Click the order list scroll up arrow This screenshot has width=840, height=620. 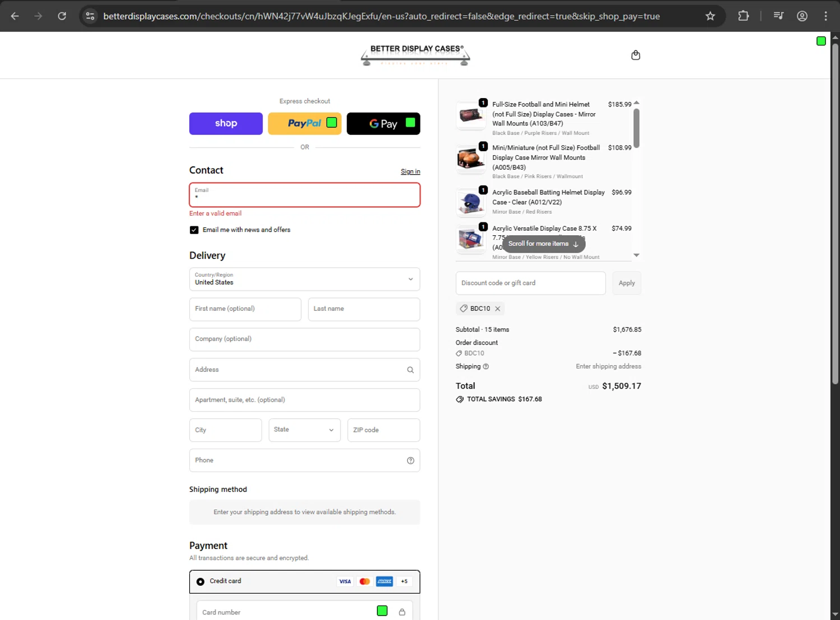click(636, 103)
